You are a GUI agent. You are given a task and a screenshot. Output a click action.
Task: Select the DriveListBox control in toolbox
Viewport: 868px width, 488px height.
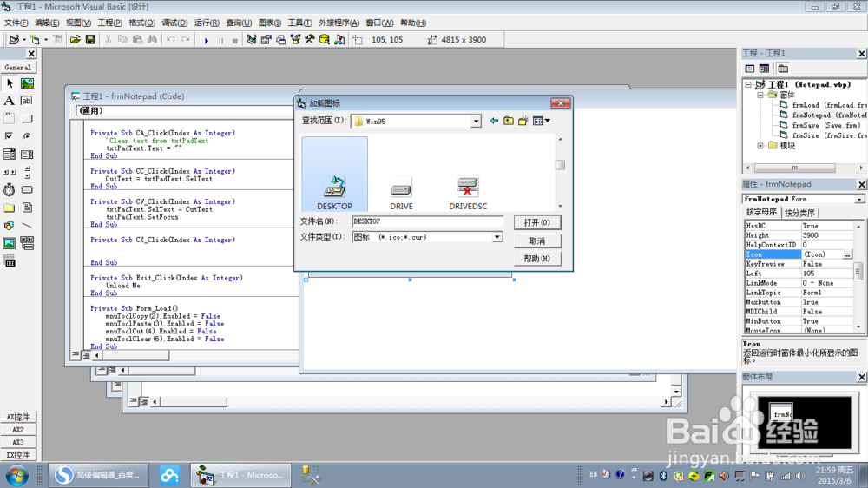tap(27, 189)
